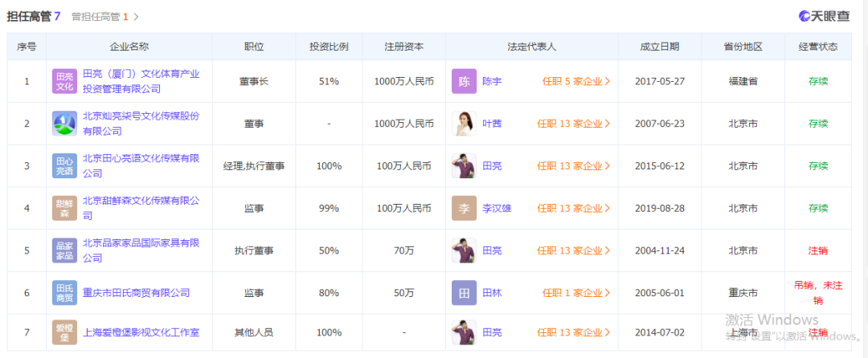
Task: Click 田亮 name in the 北京田心亮语 row
Action: [x=492, y=165]
